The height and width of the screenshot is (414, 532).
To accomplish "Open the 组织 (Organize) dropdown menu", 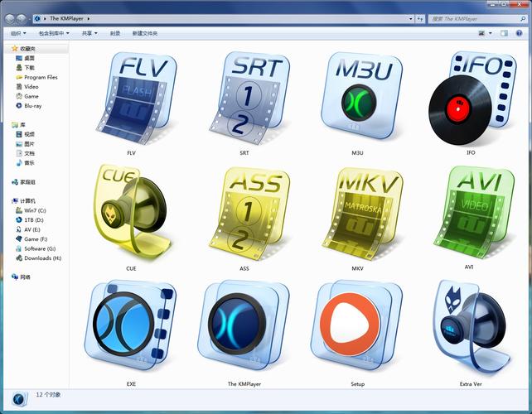I will 18,33.
